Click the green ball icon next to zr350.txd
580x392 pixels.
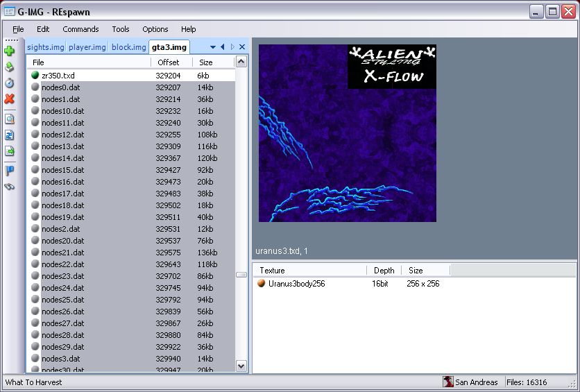(x=35, y=75)
